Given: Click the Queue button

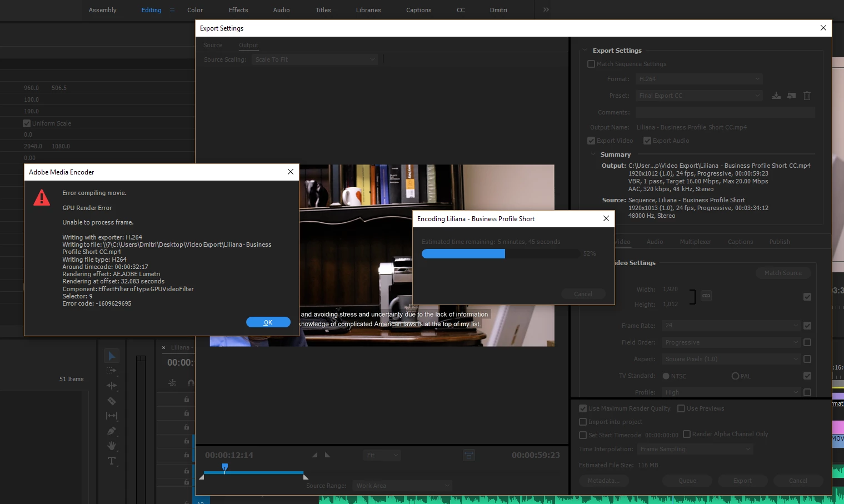Looking at the screenshot, I should click(x=687, y=481).
